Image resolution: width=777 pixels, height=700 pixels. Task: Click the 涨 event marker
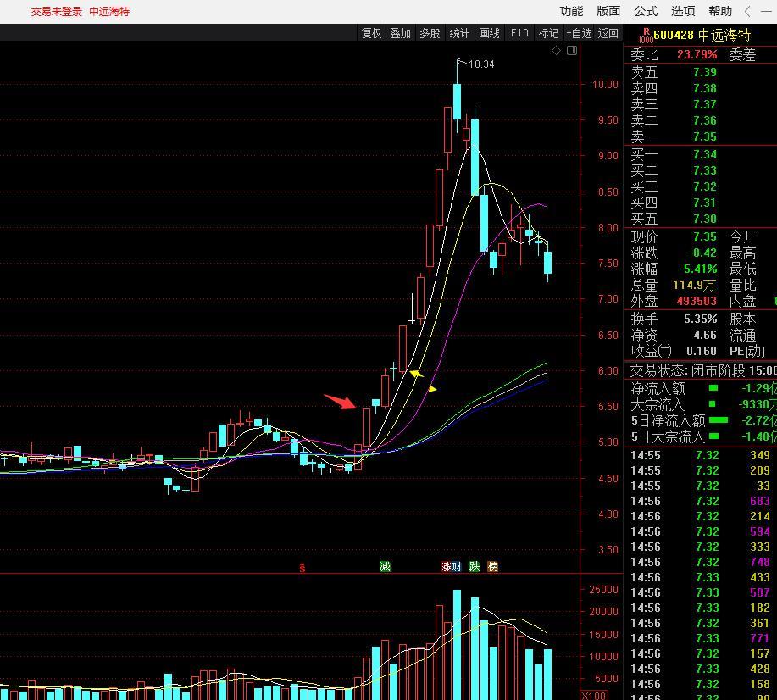[447, 566]
